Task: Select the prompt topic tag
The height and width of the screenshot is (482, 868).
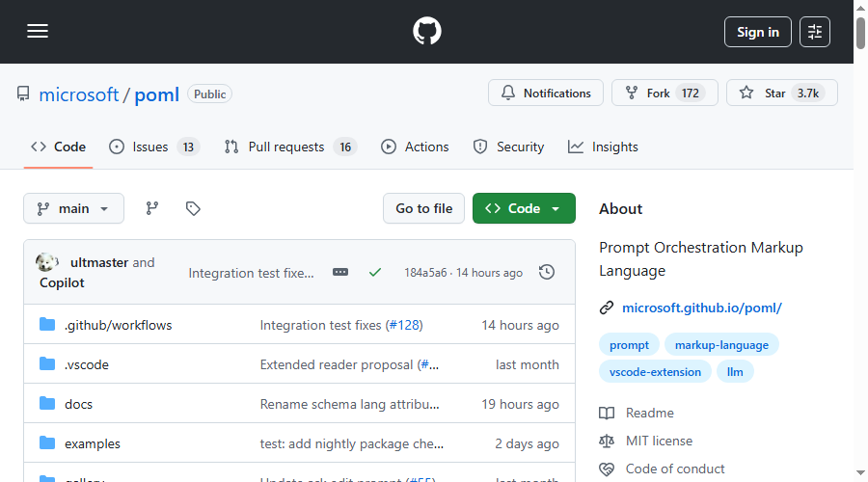Action: (629, 345)
